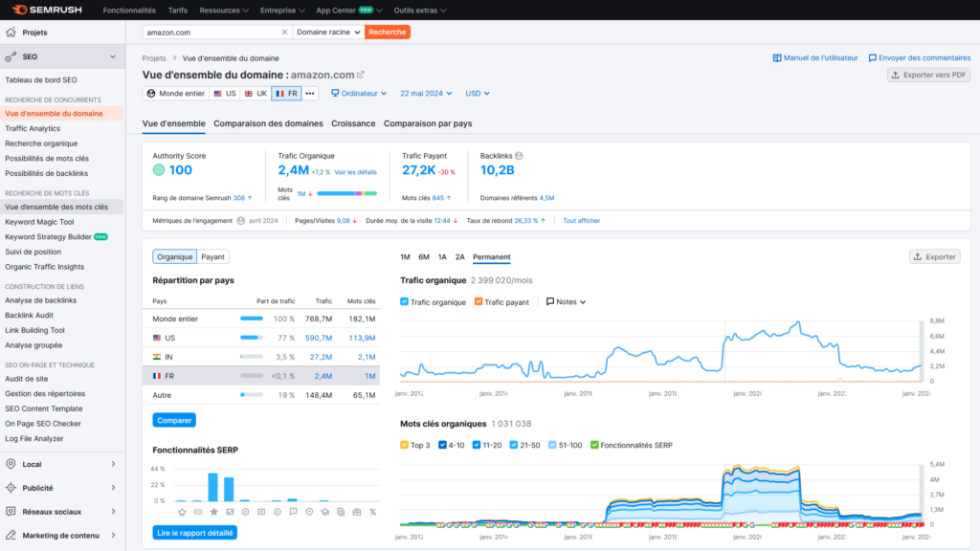
Task: Toggle the Trafic organique checkbox
Action: click(x=405, y=301)
